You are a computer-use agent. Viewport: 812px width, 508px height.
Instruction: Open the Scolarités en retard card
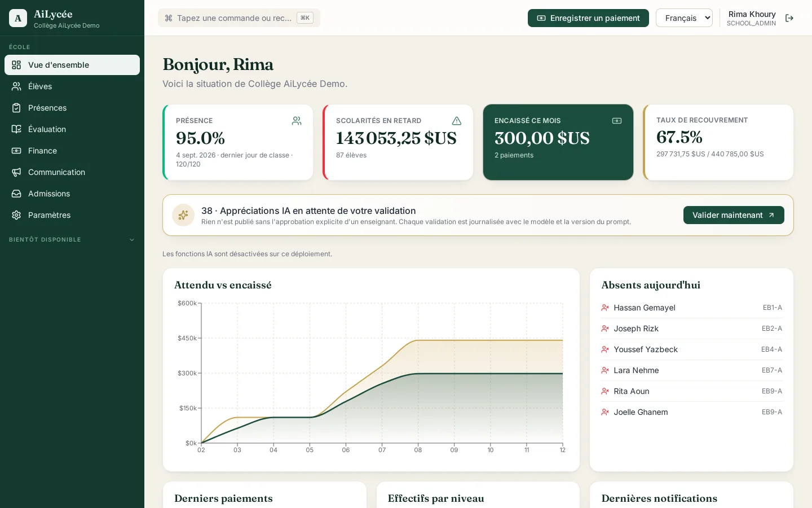(x=398, y=142)
